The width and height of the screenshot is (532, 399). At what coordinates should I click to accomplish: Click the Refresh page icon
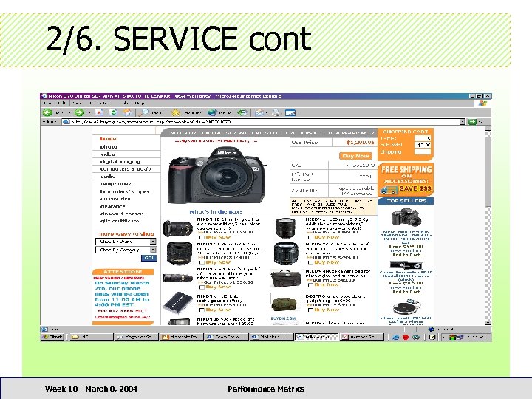(113, 112)
